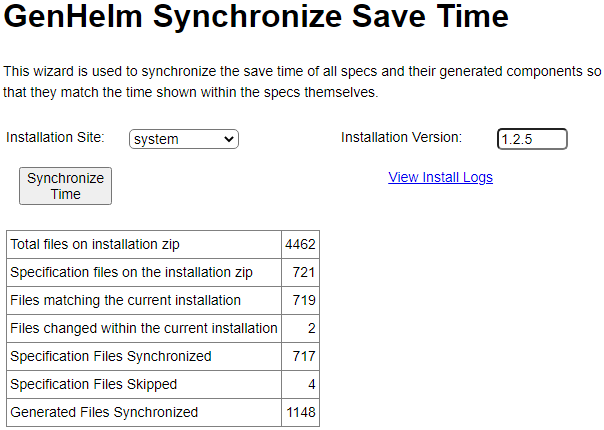Click the Generated Files Synchronized value 1148
This screenshot has width=604, height=430.
point(300,412)
